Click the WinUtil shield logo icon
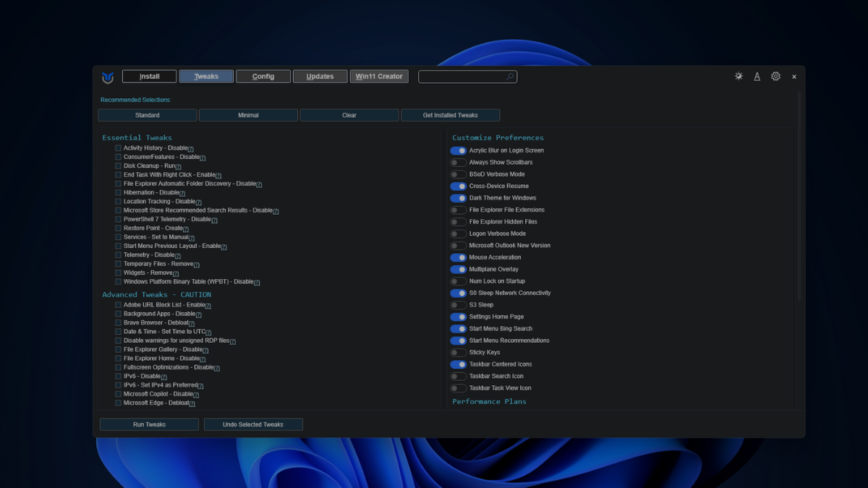The height and width of the screenshot is (488, 868). click(108, 77)
